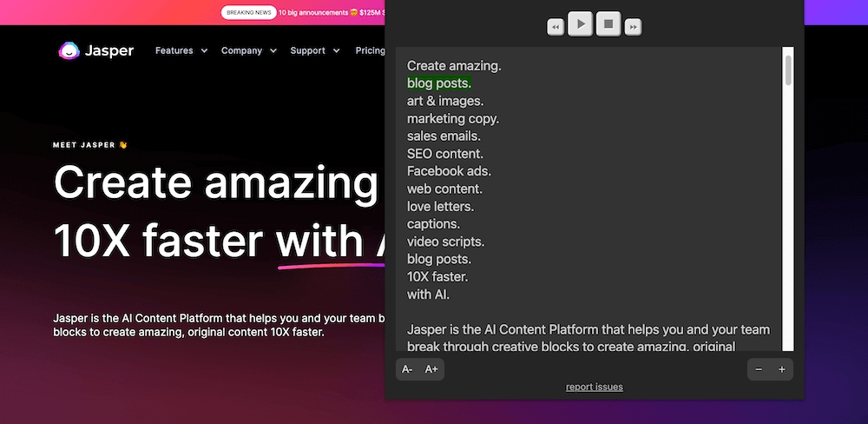The height and width of the screenshot is (424, 868).
Task: Click the "Facebook ads." line
Action: [x=449, y=171]
